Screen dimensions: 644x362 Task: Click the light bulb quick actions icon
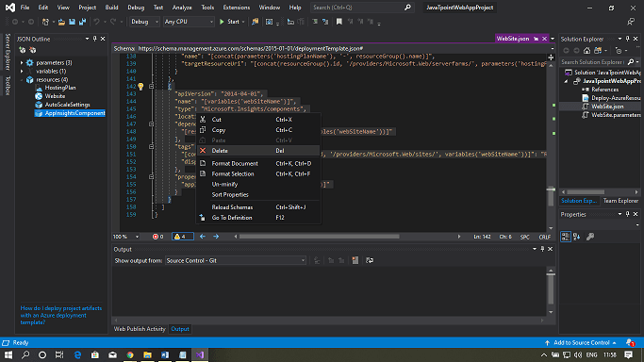pos(140,87)
